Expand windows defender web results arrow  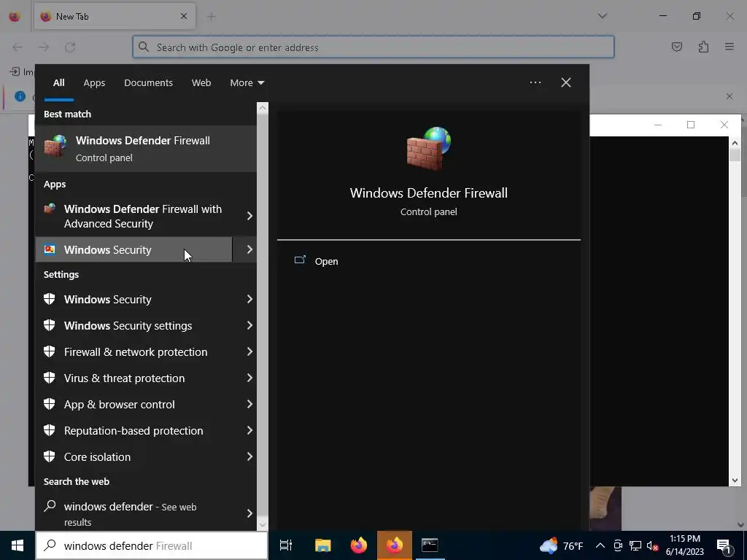(x=249, y=513)
